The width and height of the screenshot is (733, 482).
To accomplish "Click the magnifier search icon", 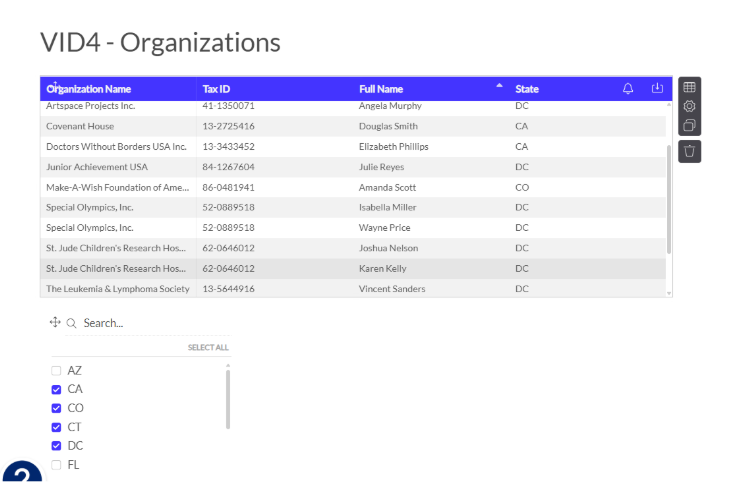I will (71, 323).
